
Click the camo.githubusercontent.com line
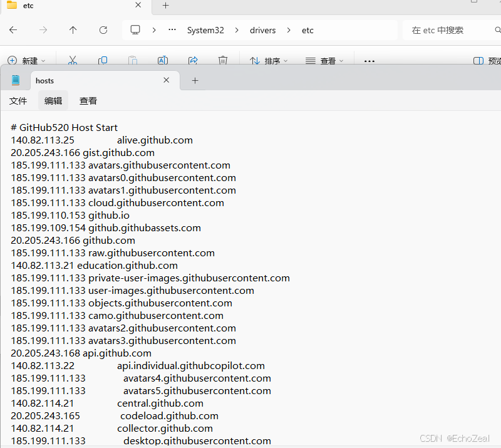pyautogui.click(x=117, y=315)
